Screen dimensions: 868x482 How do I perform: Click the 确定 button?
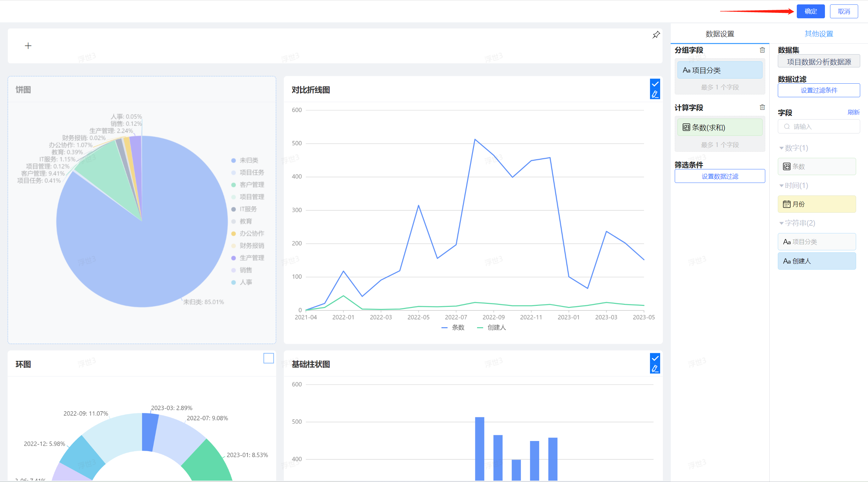811,12
